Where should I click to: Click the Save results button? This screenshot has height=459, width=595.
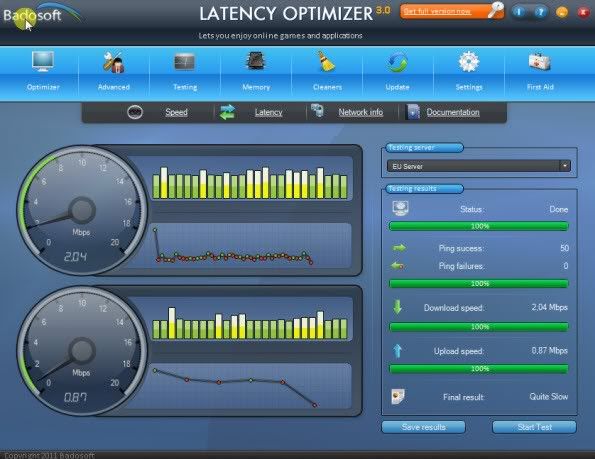(x=423, y=427)
